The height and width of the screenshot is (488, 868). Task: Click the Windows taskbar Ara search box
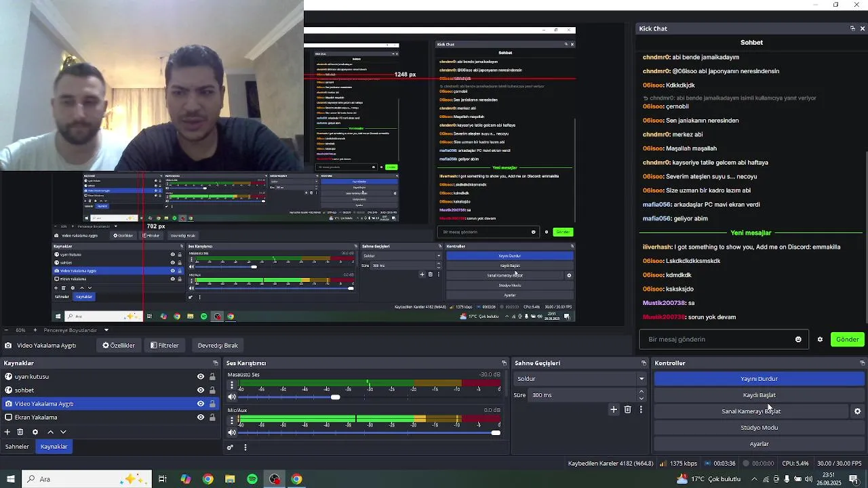85,479
